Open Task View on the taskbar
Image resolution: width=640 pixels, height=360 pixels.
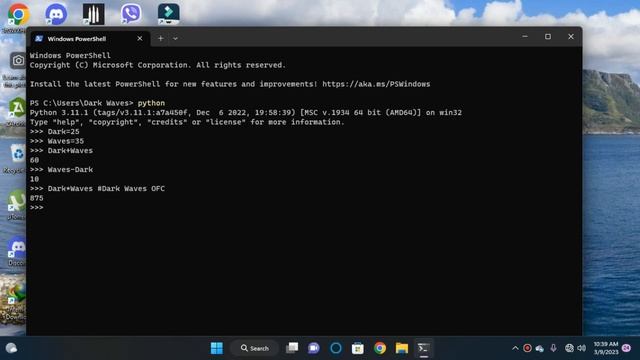[292, 348]
